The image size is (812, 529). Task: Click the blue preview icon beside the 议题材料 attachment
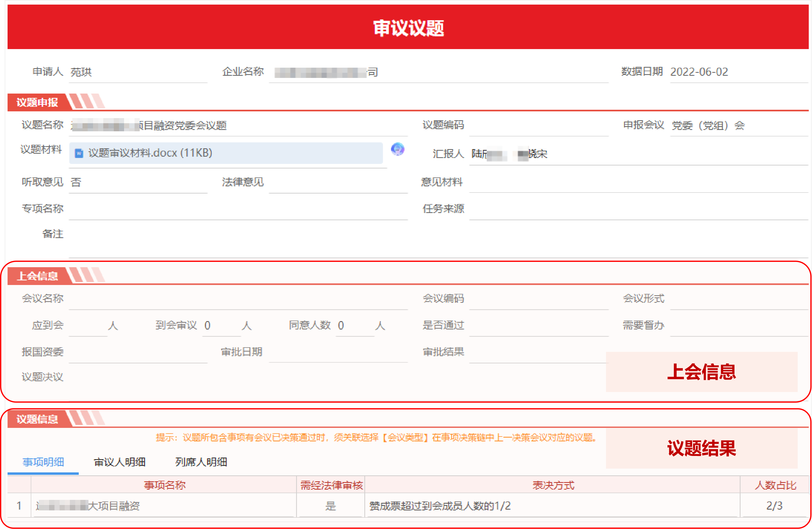point(398,149)
